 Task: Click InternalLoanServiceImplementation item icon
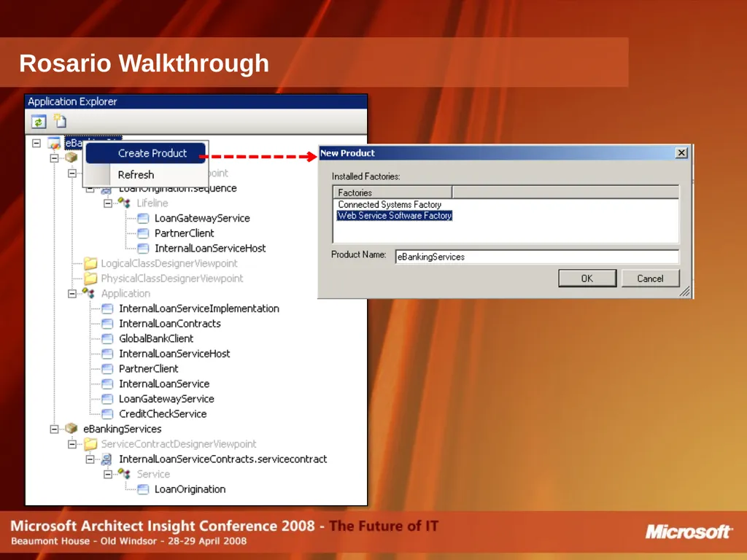108,308
